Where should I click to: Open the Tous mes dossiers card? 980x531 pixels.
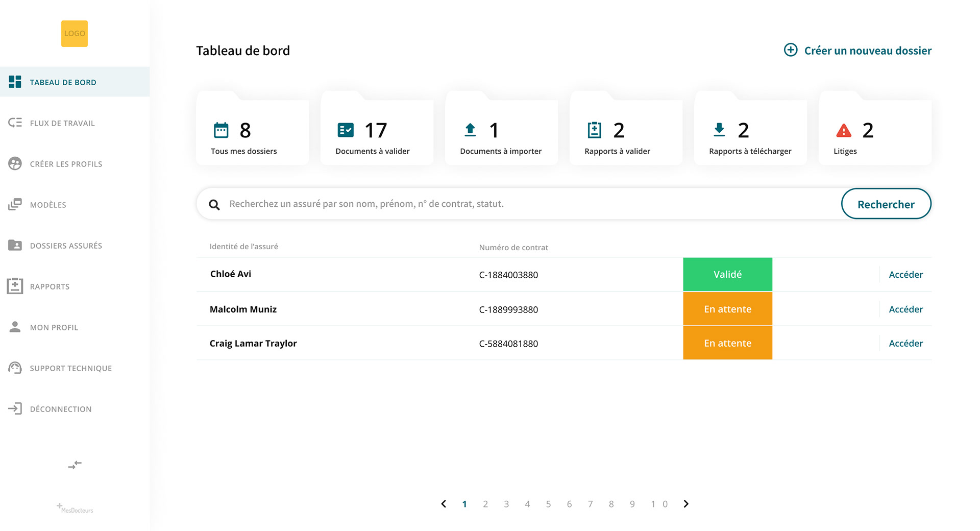(x=253, y=128)
